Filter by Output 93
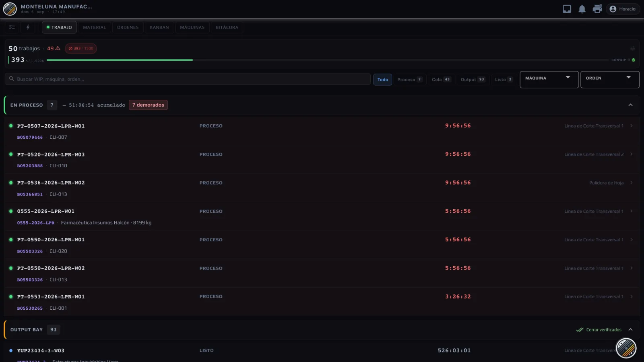This screenshot has width=644, height=362. (x=473, y=80)
